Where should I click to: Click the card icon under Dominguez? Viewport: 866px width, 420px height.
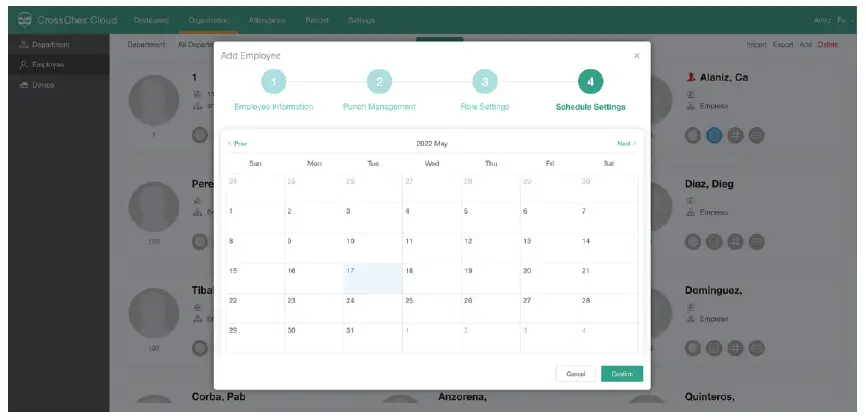[756, 348]
